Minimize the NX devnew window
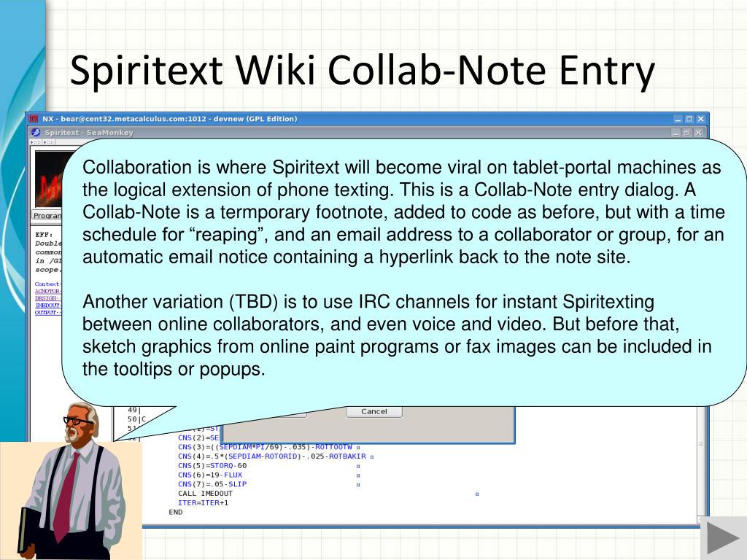 pos(678,119)
